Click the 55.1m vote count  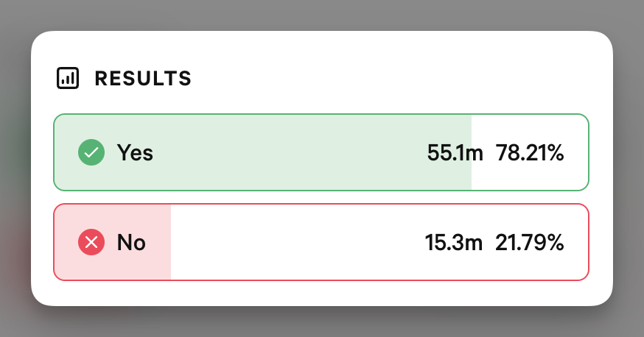[455, 152]
